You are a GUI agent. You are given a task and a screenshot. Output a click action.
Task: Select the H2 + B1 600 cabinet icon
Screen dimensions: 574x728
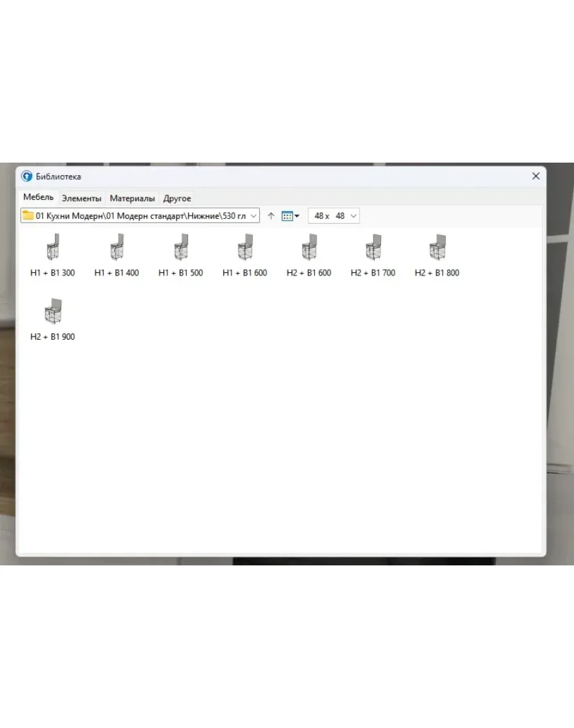pyautogui.click(x=309, y=248)
